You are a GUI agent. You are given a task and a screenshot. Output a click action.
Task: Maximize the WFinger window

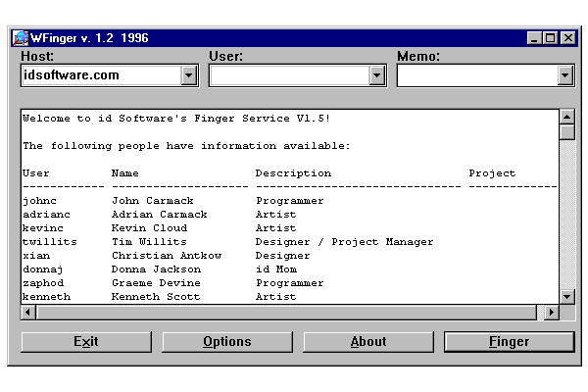click(550, 38)
